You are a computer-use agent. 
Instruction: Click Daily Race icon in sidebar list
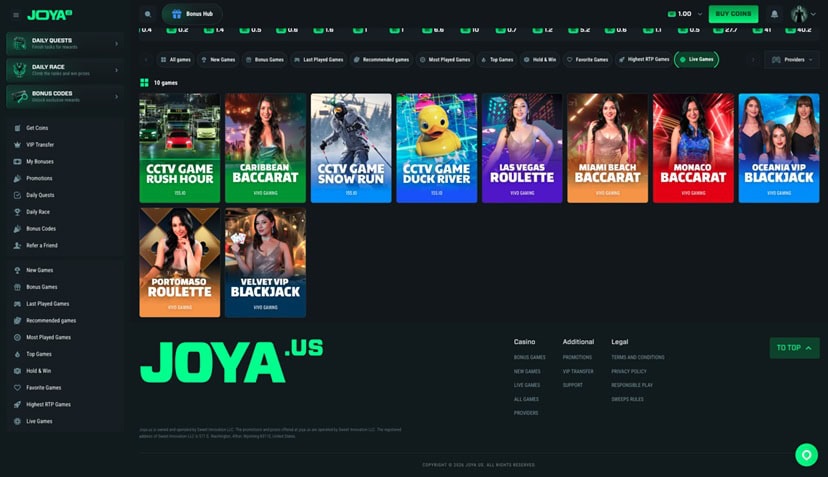17,212
